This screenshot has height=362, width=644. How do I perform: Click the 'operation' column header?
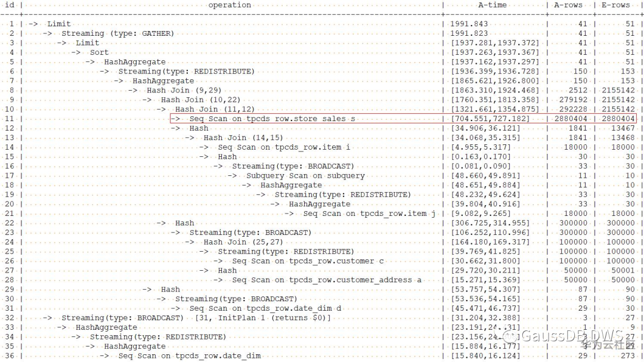point(230,5)
